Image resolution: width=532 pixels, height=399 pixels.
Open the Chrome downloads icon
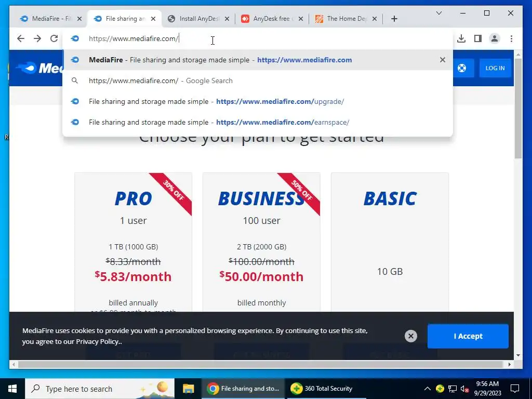coord(461,38)
